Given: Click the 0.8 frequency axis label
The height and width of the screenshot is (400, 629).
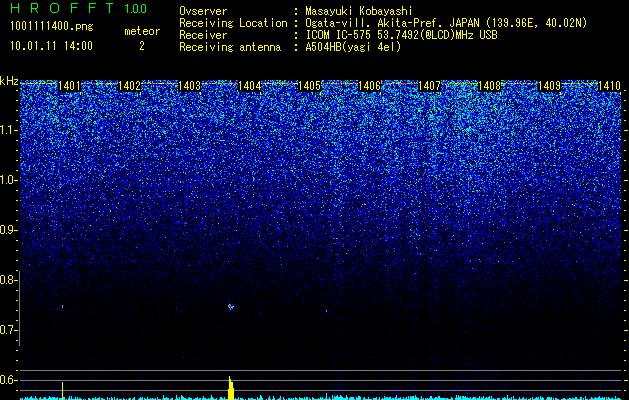Looking at the screenshot, I should point(8,280).
